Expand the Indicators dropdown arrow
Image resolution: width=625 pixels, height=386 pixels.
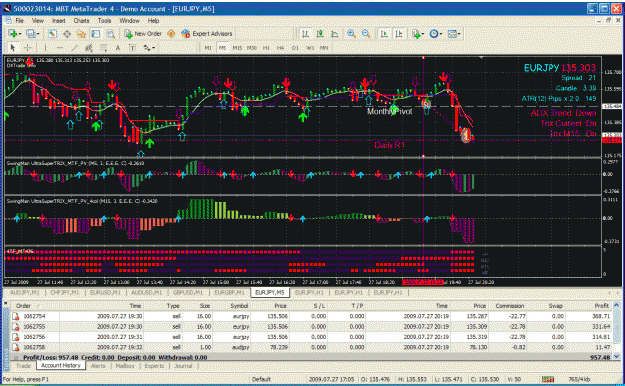point(423,34)
